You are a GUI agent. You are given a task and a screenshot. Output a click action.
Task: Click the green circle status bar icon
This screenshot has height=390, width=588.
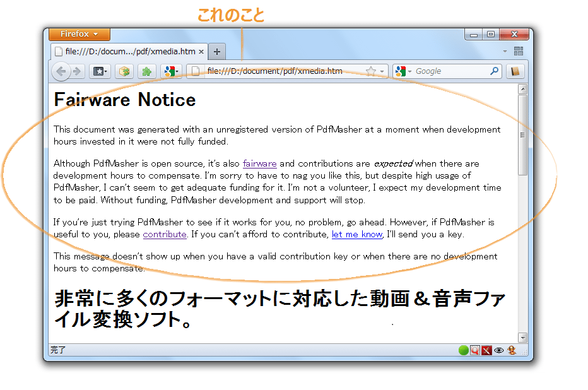click(464, 350)
